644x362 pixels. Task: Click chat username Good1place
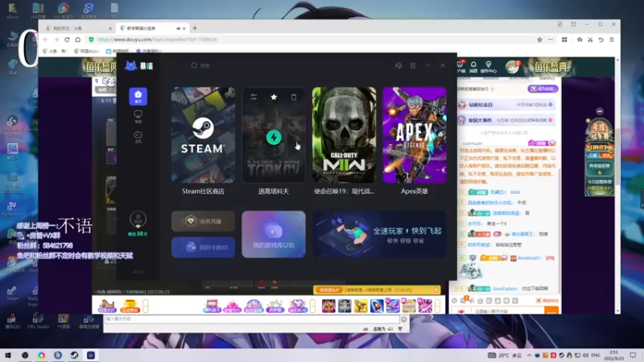[x=505, y=289]
